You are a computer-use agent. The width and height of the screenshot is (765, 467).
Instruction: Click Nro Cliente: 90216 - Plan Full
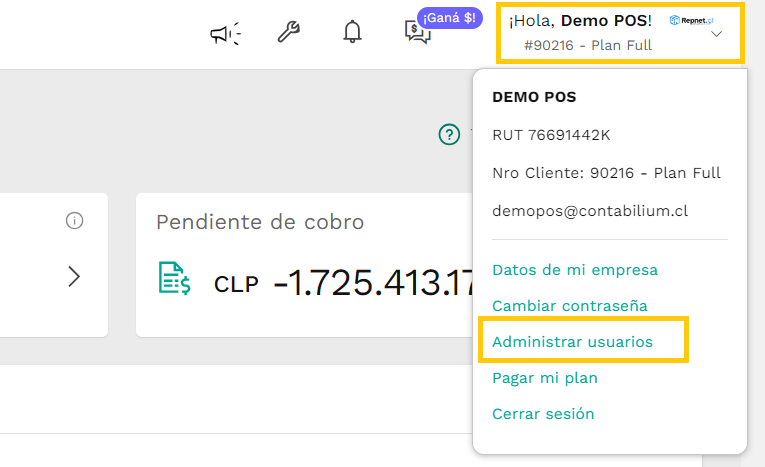tap(606, 173)
